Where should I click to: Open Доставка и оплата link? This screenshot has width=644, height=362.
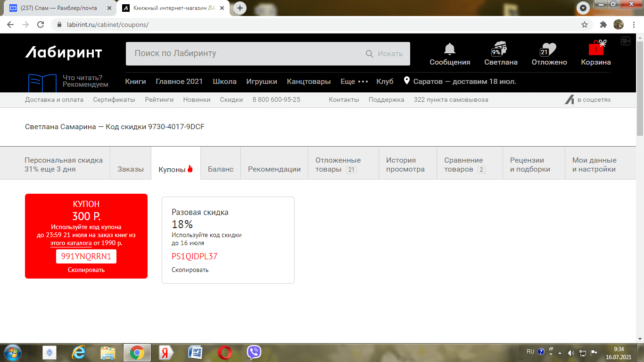tap(54, 99)
